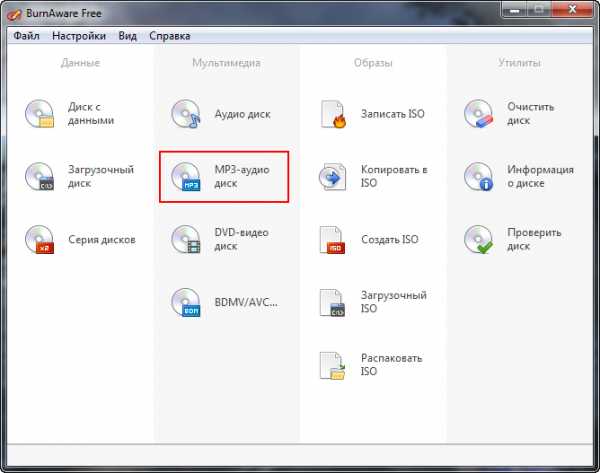
Task: Click the Создать ISO file icon
Action: pyautogui.click(x=332, y=240)
